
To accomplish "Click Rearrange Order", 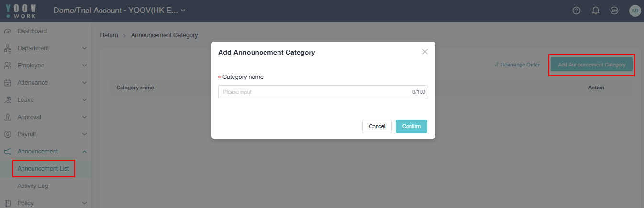I will pyautogui.click(x=517, y=65).
